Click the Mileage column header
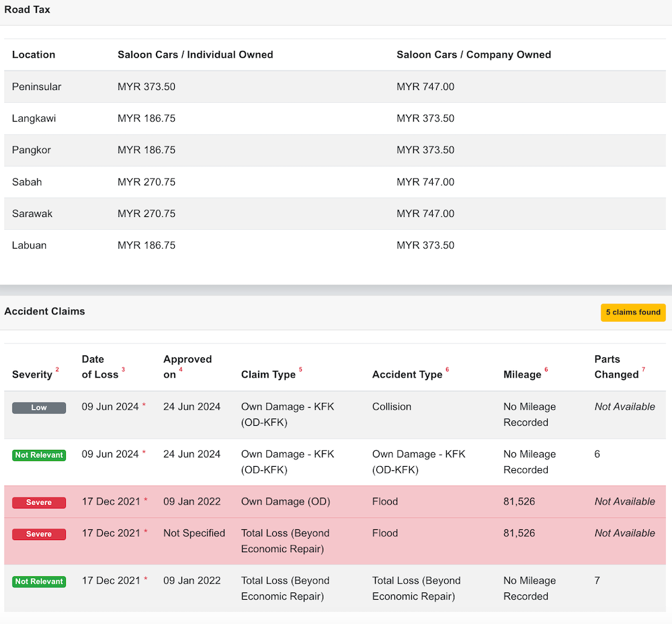Screen dimensions: 672x624 [x=522, y=375]
